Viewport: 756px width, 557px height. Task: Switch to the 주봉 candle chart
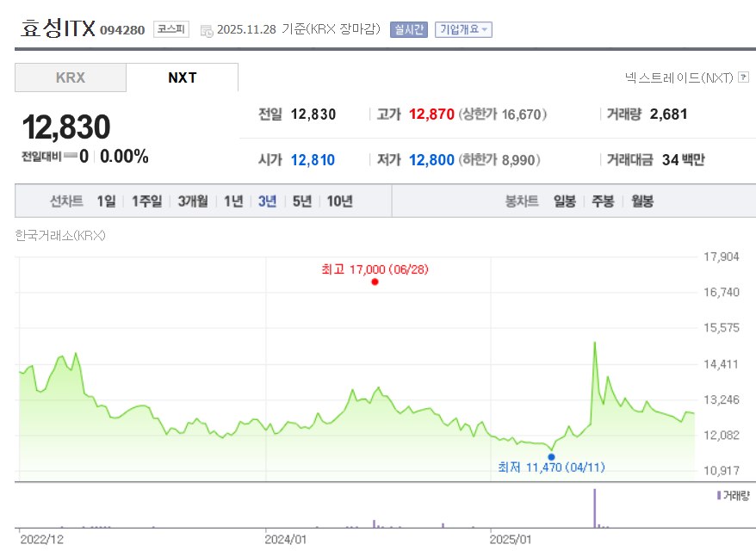click(x=603, y=201)
